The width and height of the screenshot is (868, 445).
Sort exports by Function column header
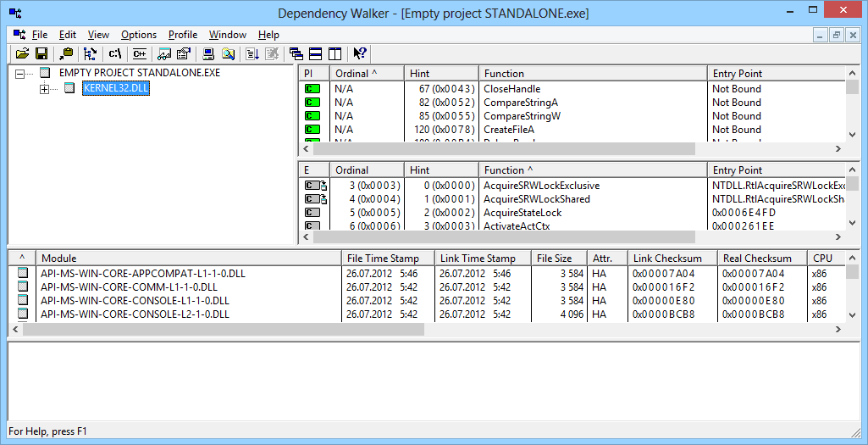[593, 170]
